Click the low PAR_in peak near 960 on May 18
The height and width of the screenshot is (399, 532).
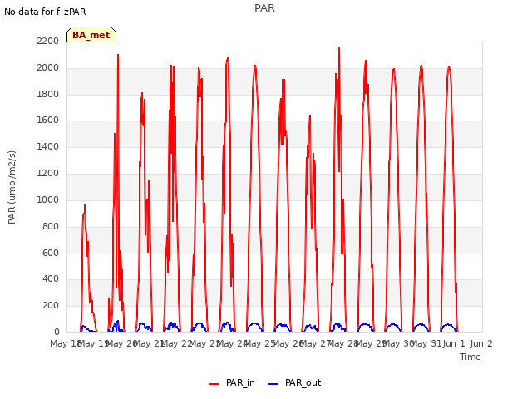85,205
